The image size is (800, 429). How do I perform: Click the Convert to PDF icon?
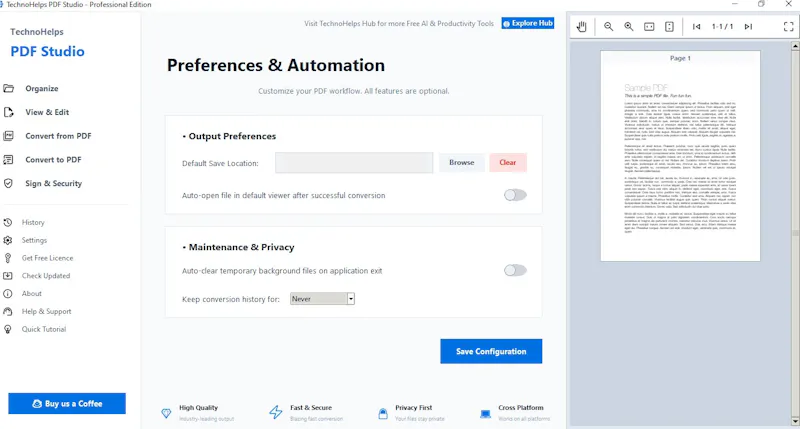coord(9,160)
